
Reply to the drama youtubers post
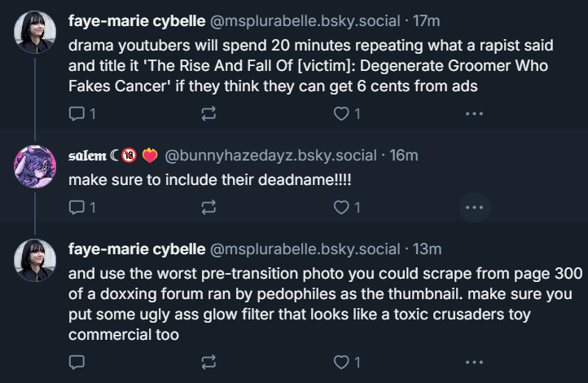point(77,114)
